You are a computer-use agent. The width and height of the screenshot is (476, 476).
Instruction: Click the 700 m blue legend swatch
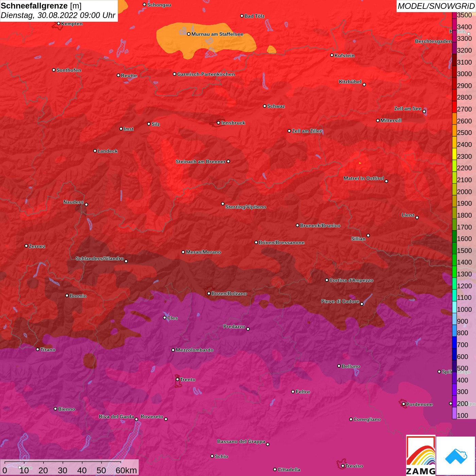454,343
